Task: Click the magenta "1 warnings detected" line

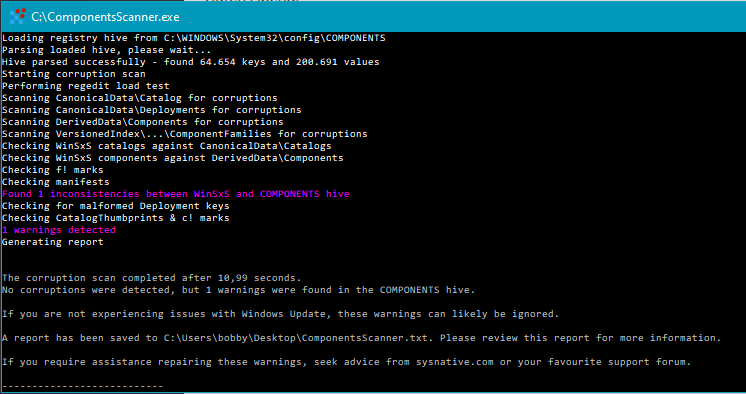Action: 59,230
